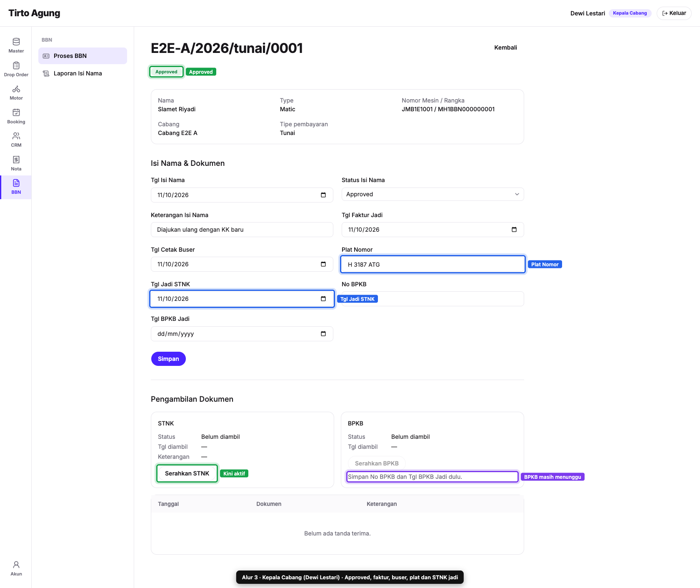
Task: Click the Kepala Cabang role badge
Action: point(630,13)
